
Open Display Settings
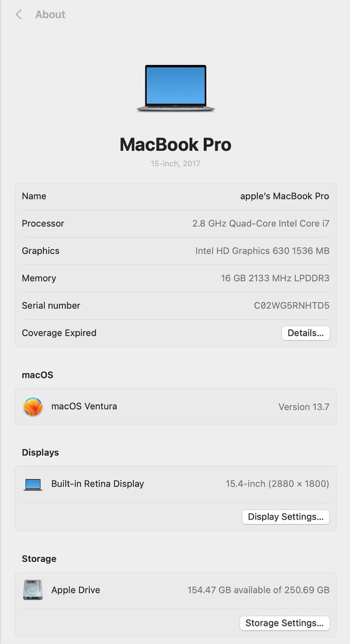pos(286,517)
